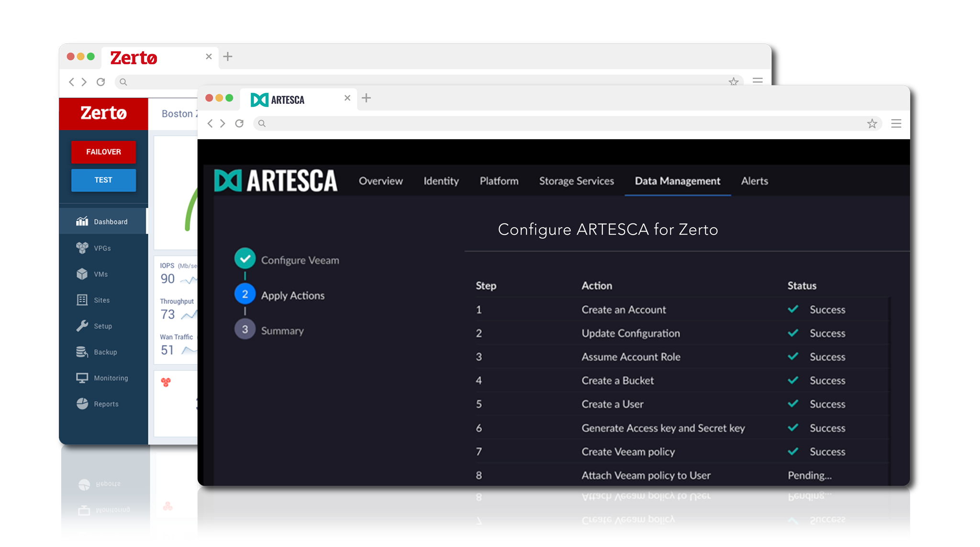Image resolution: width=980 pixels, height=547 pixels.
Task: Open the ARTESCA browser hamburger menu
Action: point(896,123)
